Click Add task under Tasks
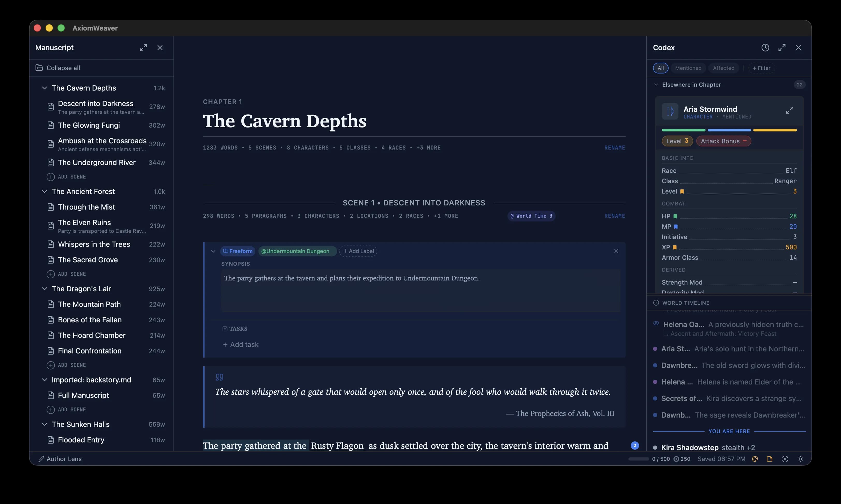Viewport: 841px width, 504px height. coord(240,344)
